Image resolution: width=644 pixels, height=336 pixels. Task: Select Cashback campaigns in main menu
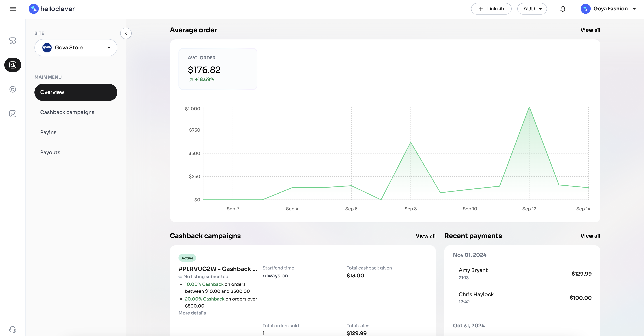67,112
